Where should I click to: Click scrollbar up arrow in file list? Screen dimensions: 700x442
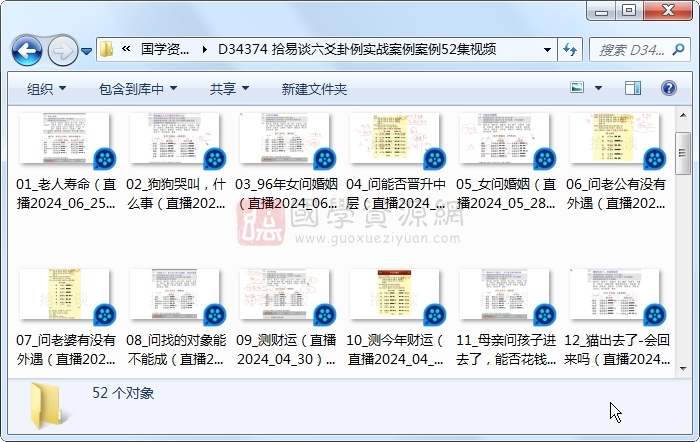[683, 115]
